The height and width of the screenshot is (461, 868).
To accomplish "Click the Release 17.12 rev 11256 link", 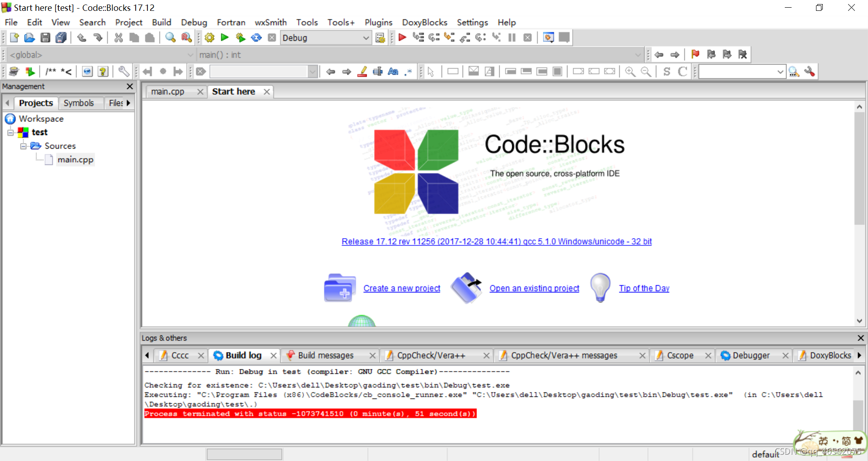I will 496,241.
